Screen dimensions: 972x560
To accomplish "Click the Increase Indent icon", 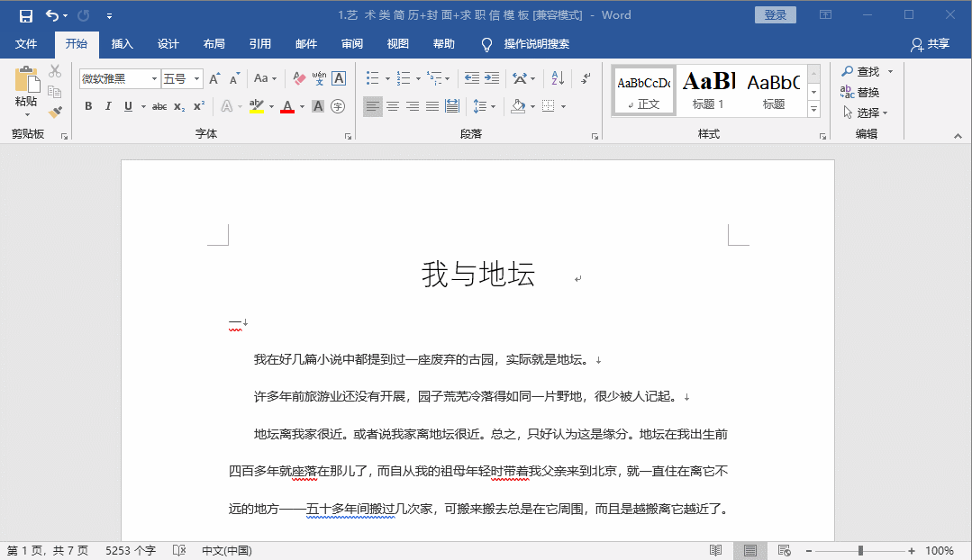I will point(492,79).
